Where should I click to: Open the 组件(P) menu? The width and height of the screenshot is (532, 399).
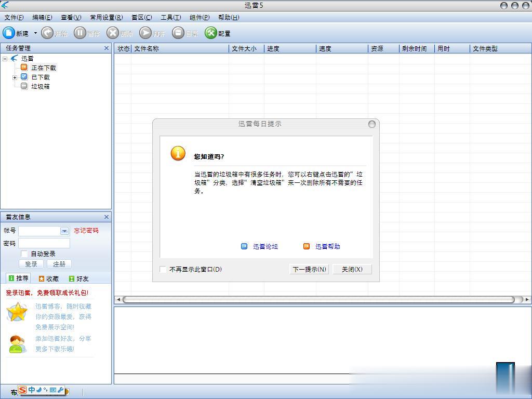coord(199,17)
